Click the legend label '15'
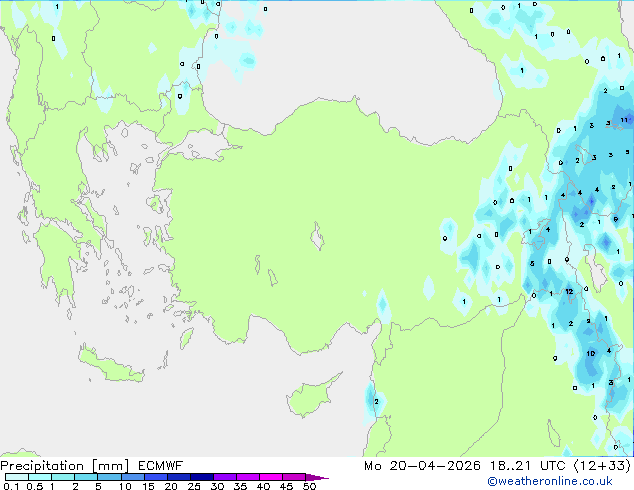The image size is (634, 490). coord(148,486)
